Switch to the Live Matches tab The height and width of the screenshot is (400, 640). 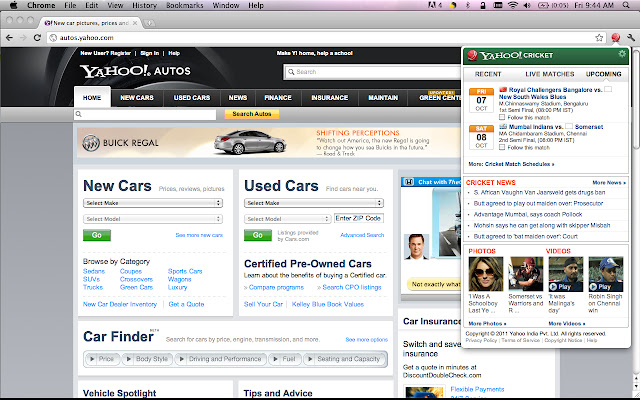549,74
